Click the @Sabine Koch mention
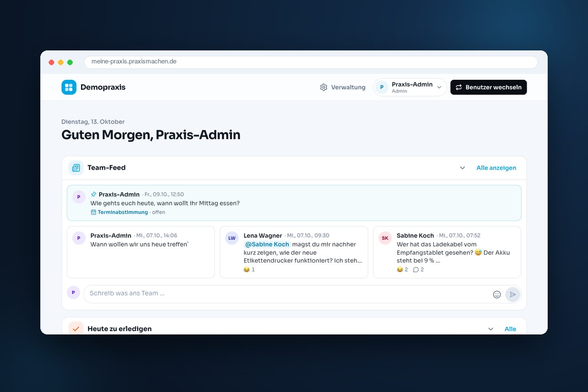Viewport: 588px width, 392px height. point(267,245)
